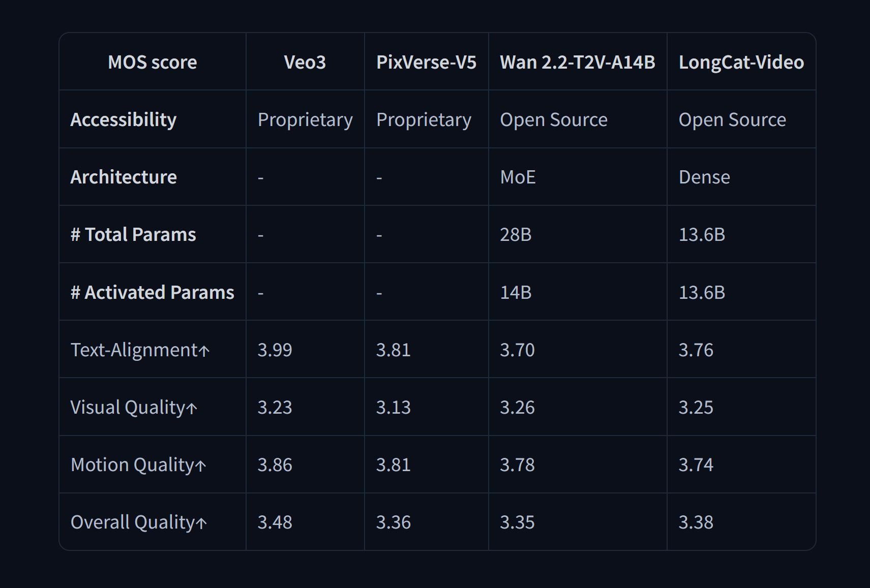Select the "Motion Quality↑" row label

coord(138,465)
